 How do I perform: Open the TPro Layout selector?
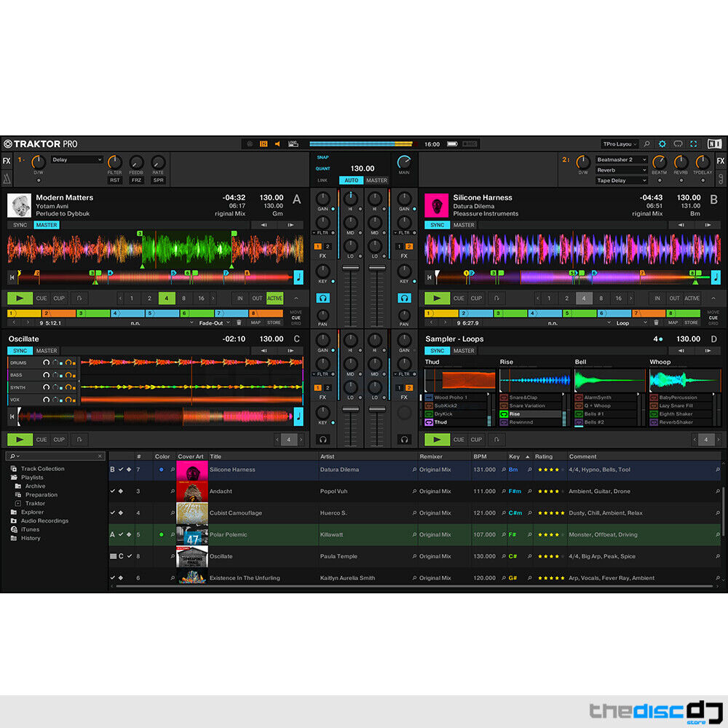point(620,144)
